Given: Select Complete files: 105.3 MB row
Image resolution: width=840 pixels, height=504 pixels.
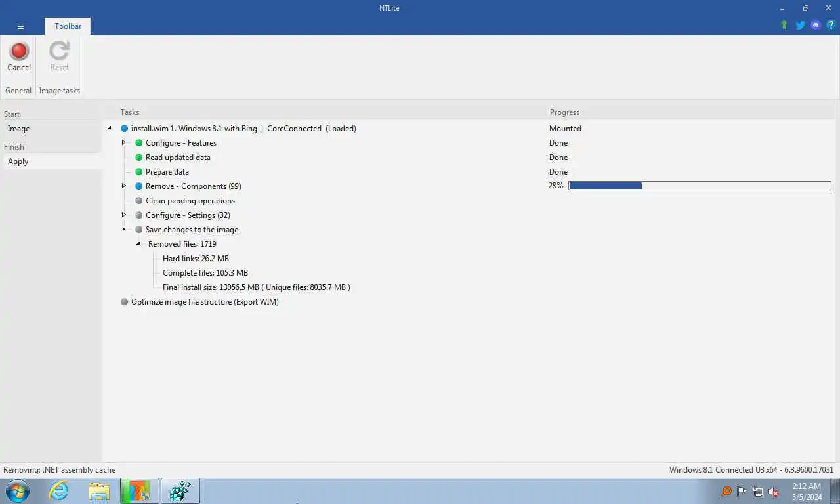Looking at the screenshot, I should point(205,273).
